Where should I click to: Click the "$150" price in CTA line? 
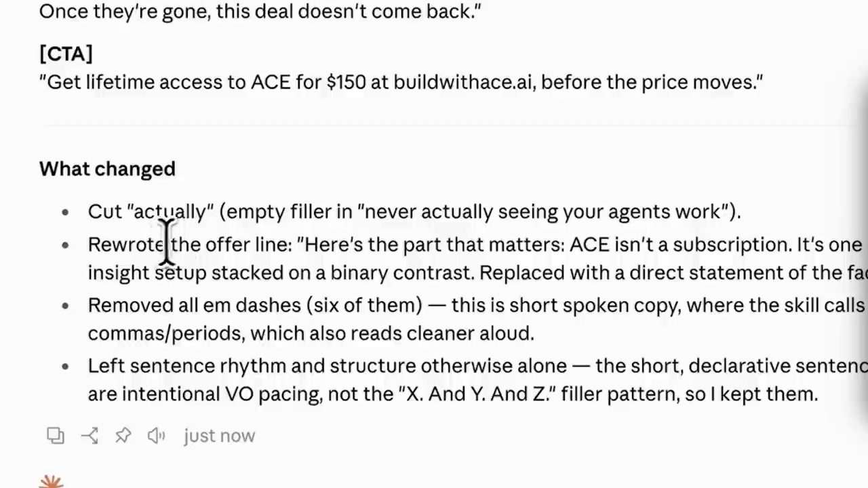pos(346,82)
